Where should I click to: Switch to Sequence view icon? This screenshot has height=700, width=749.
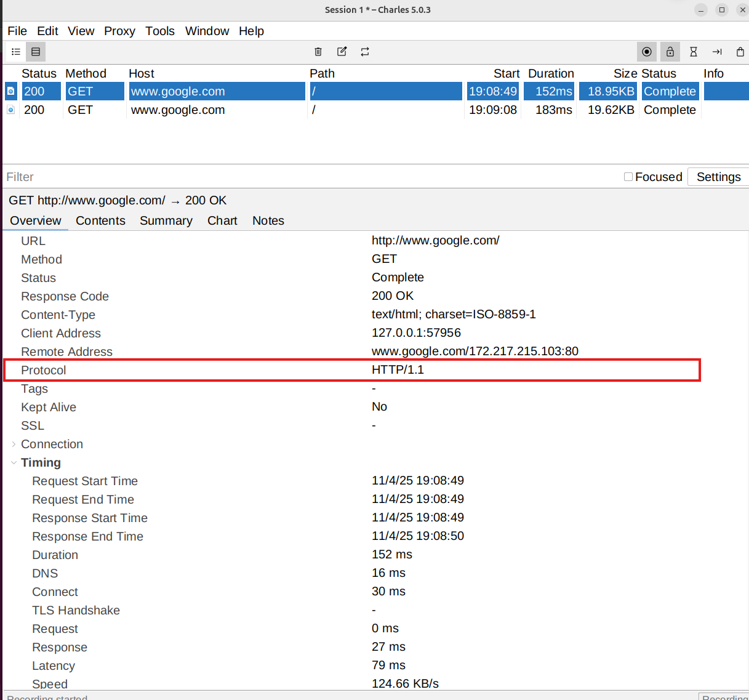36,52
